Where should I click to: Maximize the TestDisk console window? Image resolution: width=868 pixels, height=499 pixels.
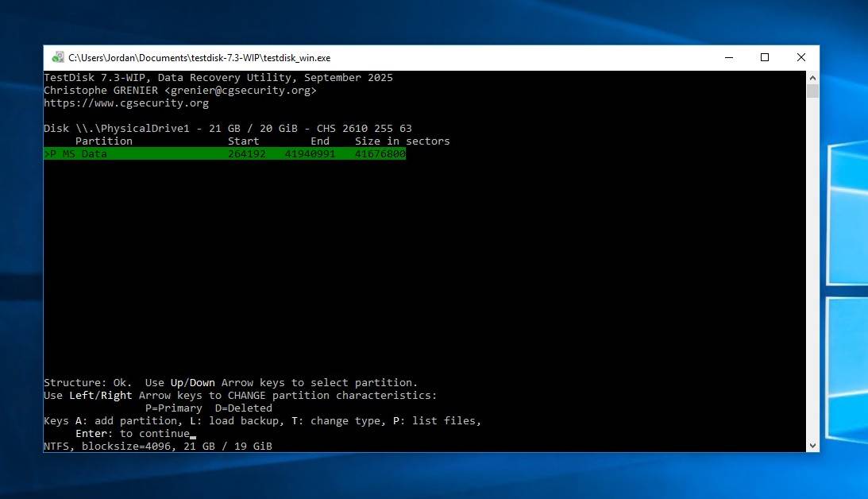[x=765, y=57]
